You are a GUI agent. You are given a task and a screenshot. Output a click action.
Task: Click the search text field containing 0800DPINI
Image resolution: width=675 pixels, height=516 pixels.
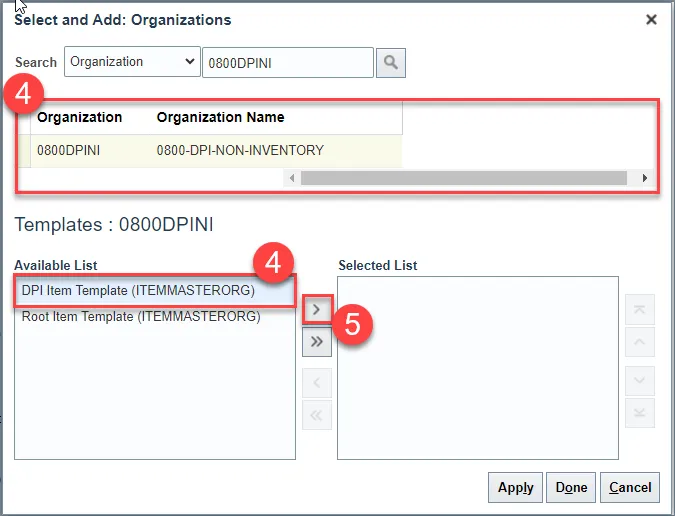[x=286, y=62]
